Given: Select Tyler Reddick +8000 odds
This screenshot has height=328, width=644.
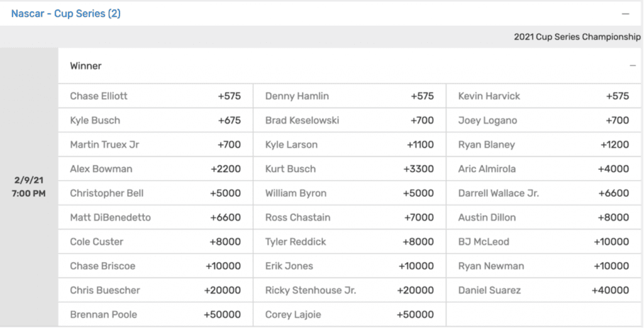Looking at the screenshot, I should [x=349, y=242].
